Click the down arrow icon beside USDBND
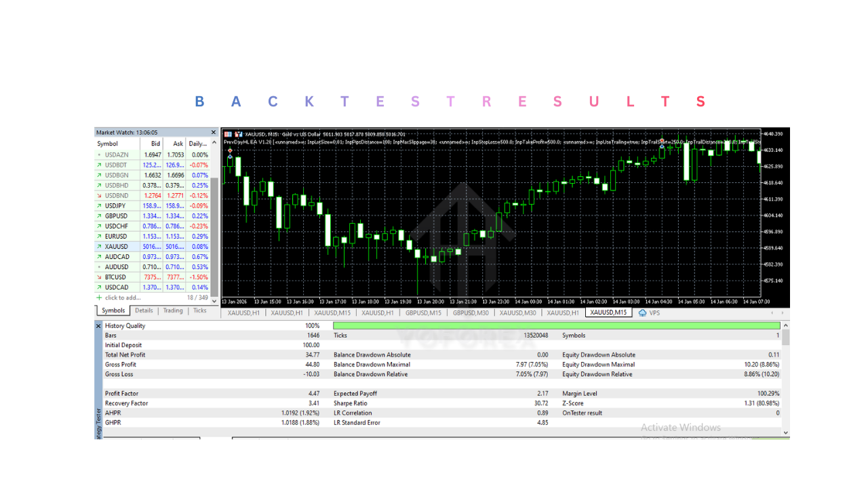Image resolution: width=868 pixels, height=488 pixels. [99, 195]
